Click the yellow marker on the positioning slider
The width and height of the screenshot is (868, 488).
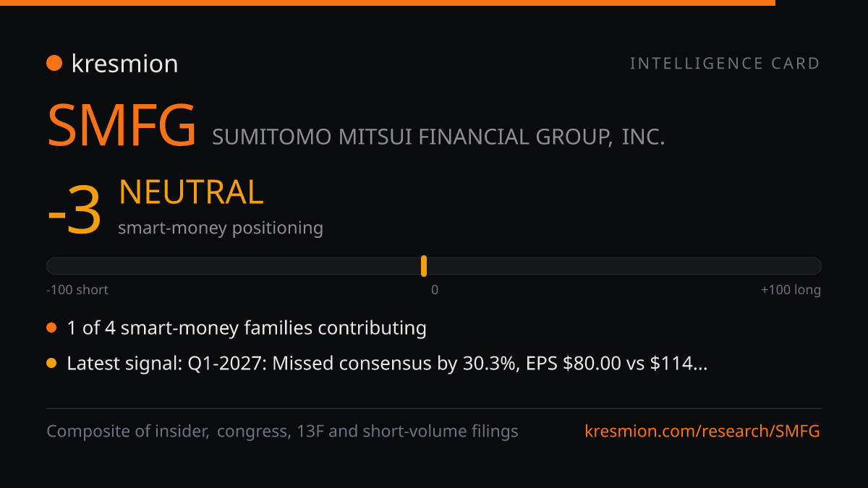[424, 266]
